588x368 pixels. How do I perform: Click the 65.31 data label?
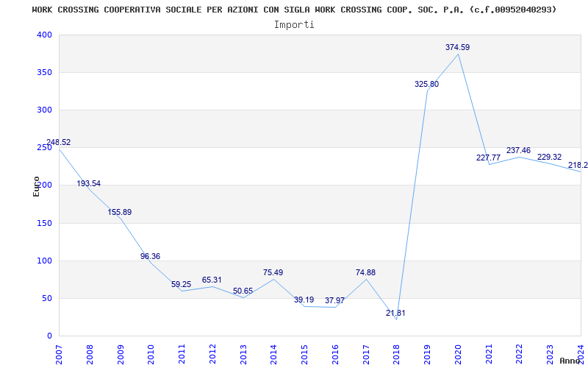(212, 280)
